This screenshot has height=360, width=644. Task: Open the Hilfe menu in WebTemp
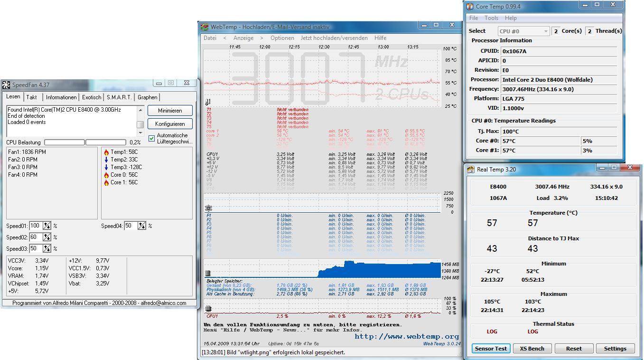pos(381,38)
